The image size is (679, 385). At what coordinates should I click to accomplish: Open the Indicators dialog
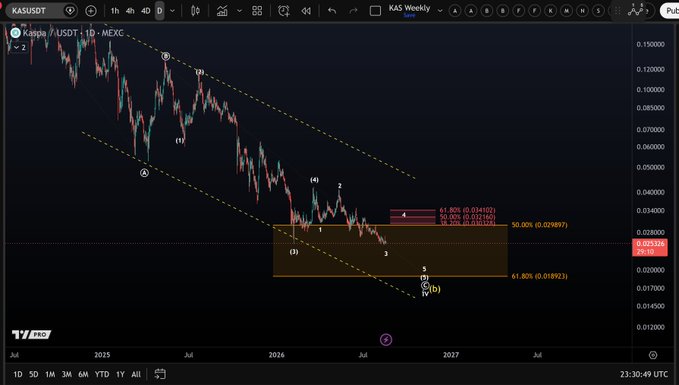[x=222, y=11]
